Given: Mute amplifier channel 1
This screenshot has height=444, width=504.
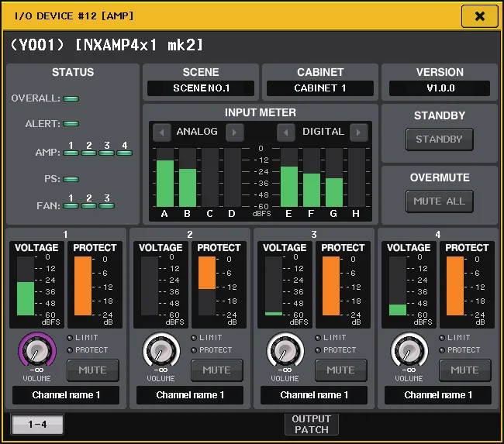Looking at the screenshot, I should click(x=93, y=370).
